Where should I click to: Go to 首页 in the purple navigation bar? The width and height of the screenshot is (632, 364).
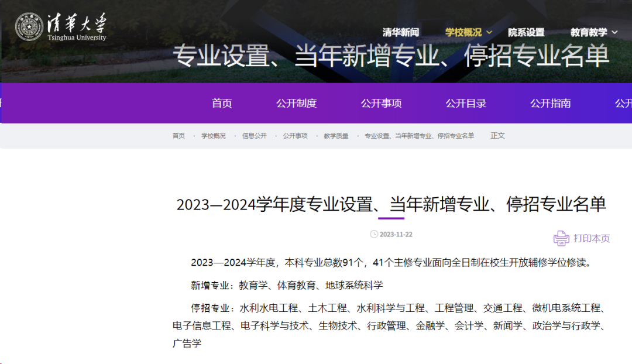coord(222,103)
